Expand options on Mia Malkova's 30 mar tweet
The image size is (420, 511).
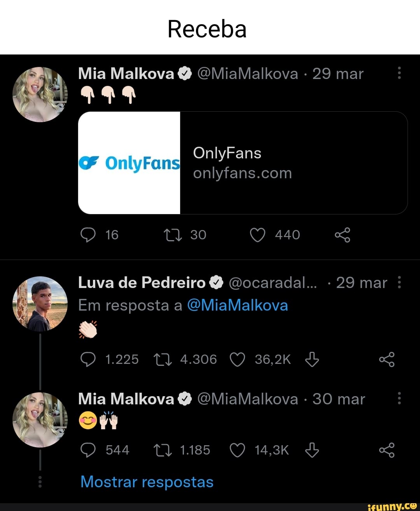click(x=399, y=398)
